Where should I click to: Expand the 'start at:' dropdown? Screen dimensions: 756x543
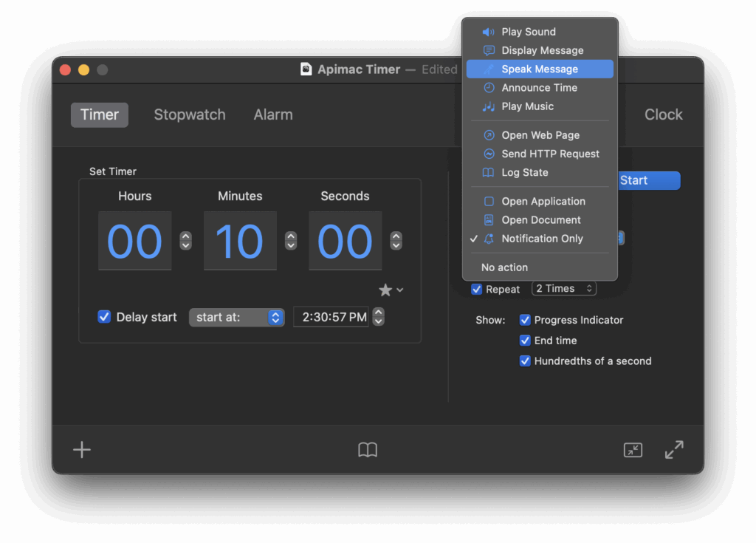pyautogui.click(x=236, y=317)
